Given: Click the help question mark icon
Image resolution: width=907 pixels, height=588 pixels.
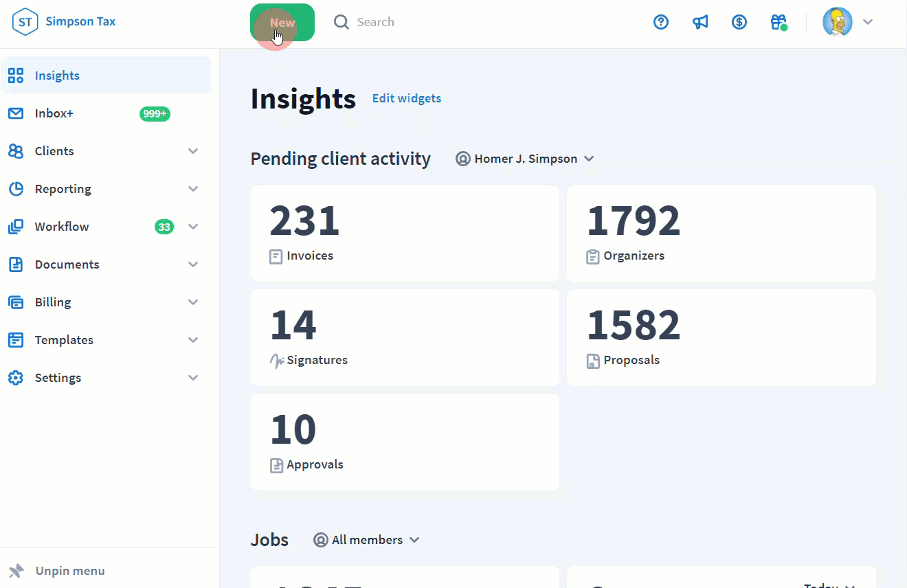Looking at the screenshot, I should 661,22.
